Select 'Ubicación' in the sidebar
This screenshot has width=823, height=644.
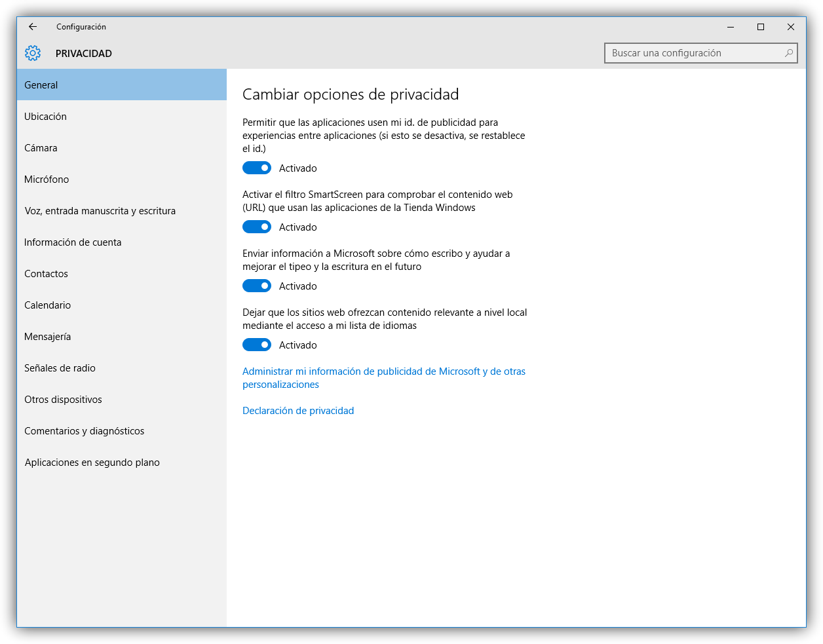tap(45, 116)
